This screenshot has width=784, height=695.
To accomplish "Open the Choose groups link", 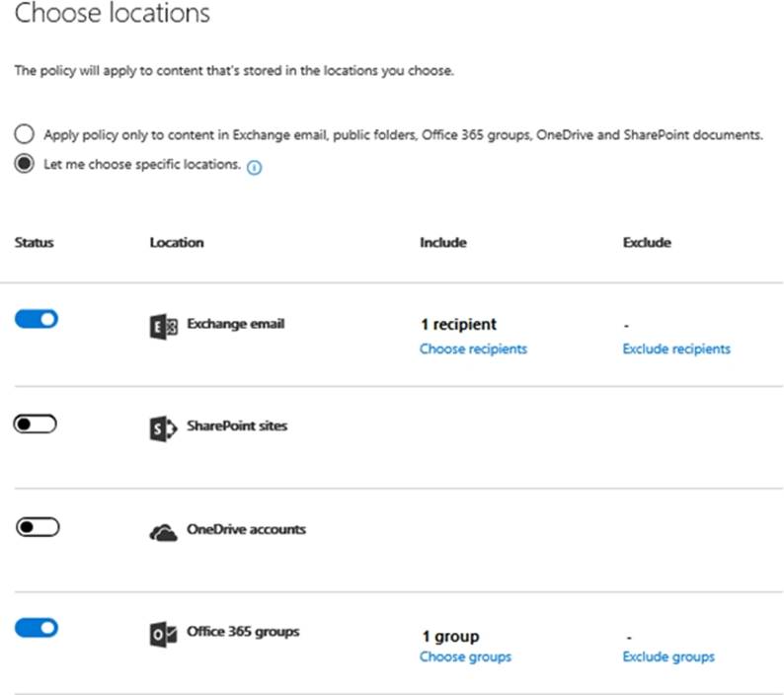I will tap(465, 656).
